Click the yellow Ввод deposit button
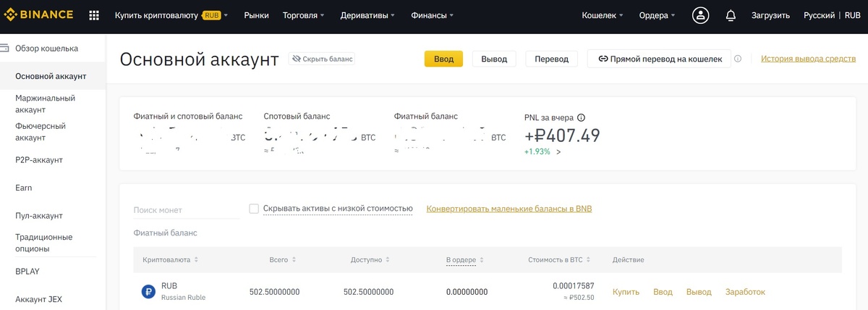This screenshot has width=868, height=310. coord(443,59)
